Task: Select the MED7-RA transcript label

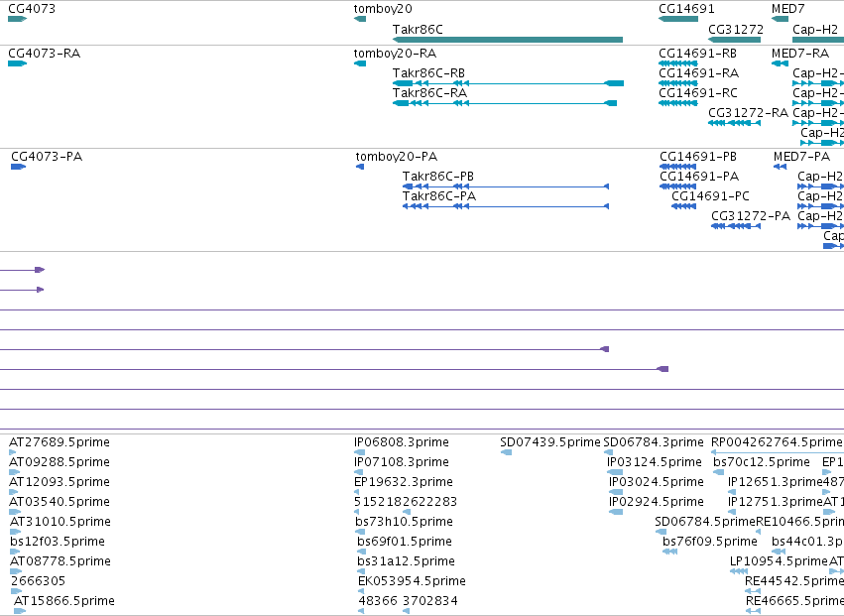Action: tap(799, 54)
